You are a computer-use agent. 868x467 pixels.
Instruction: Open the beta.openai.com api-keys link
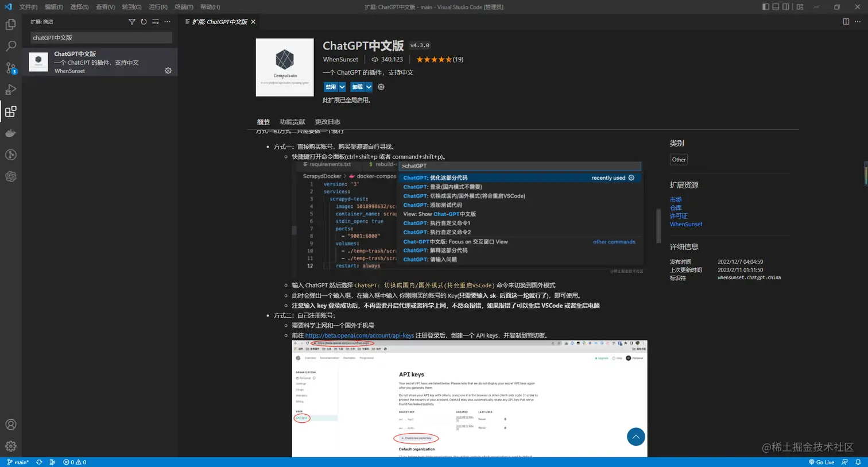[359, 335]
